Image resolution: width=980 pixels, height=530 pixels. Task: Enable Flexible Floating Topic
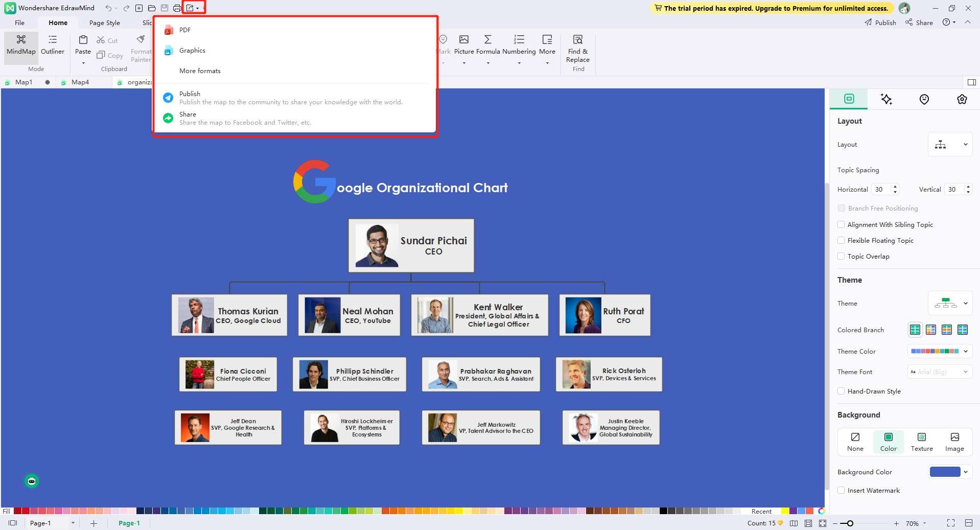tap(841, 240)
